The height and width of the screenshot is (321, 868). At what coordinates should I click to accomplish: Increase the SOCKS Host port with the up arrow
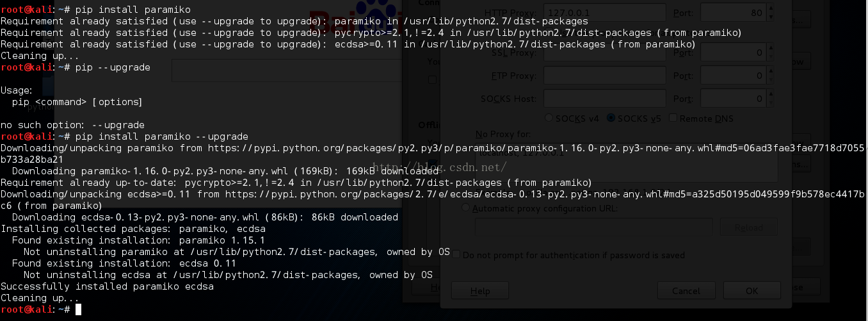tap(771, 94)
